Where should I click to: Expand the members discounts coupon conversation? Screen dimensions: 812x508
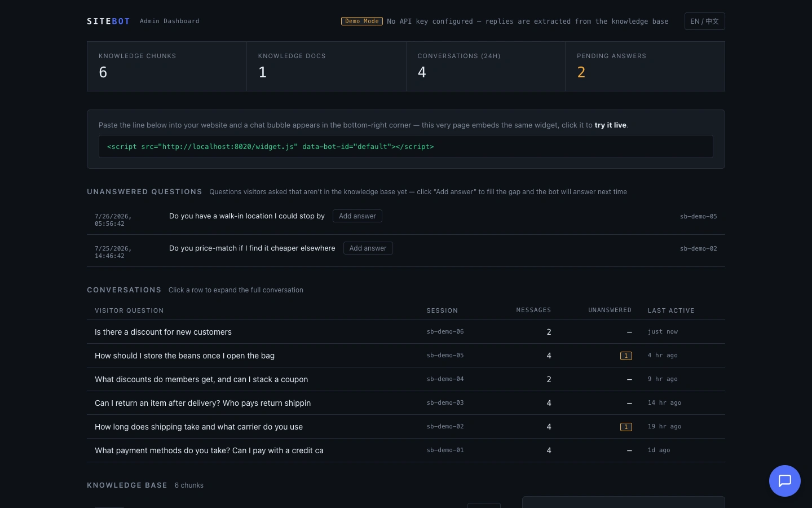pos(406,379)
